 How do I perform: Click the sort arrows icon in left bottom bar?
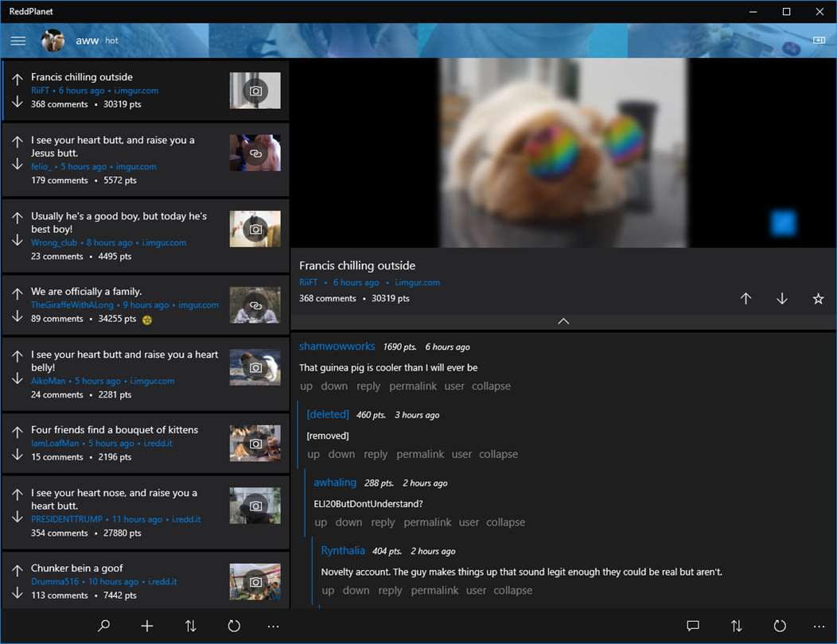pos(191,626)
